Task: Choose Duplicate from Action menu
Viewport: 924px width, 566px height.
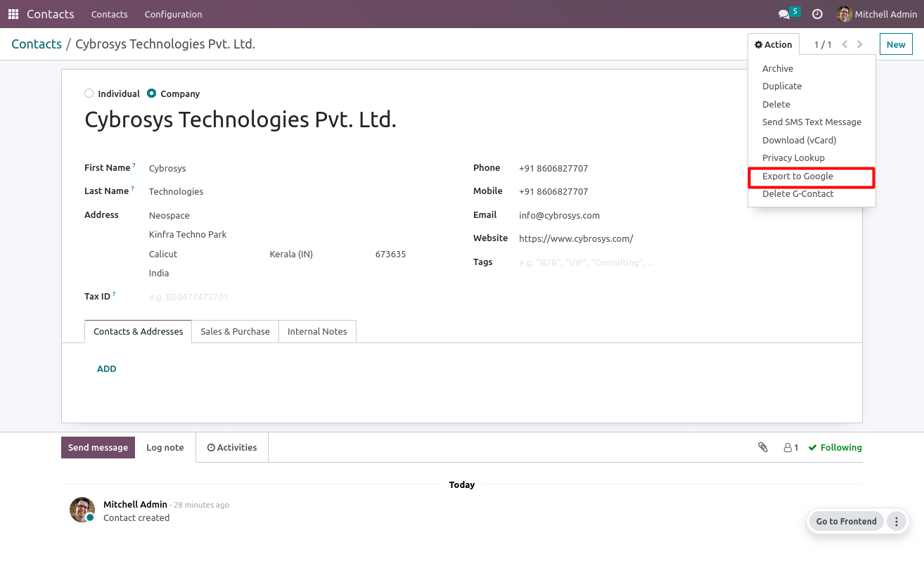Action: click(811, 86)
